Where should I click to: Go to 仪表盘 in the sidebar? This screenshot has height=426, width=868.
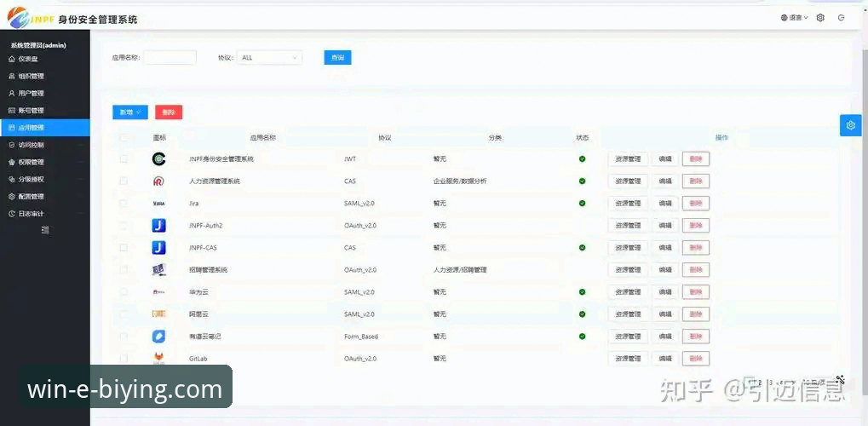pos(45,60)
